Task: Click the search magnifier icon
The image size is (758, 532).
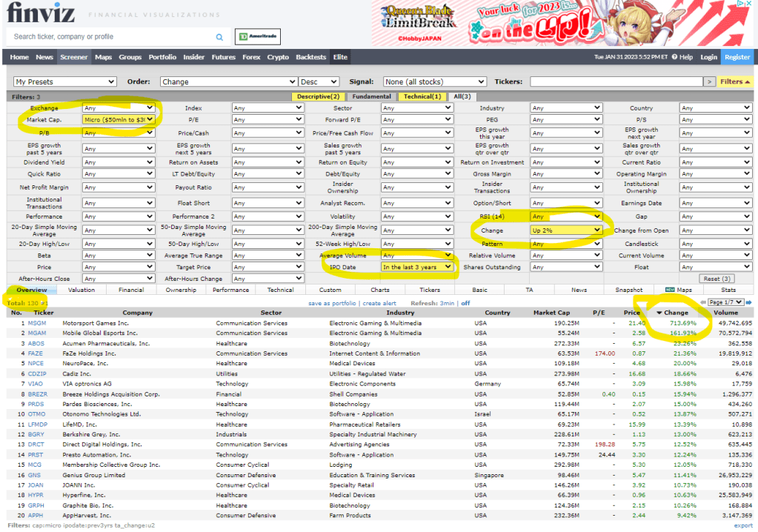Action: [x=219, y=36]
